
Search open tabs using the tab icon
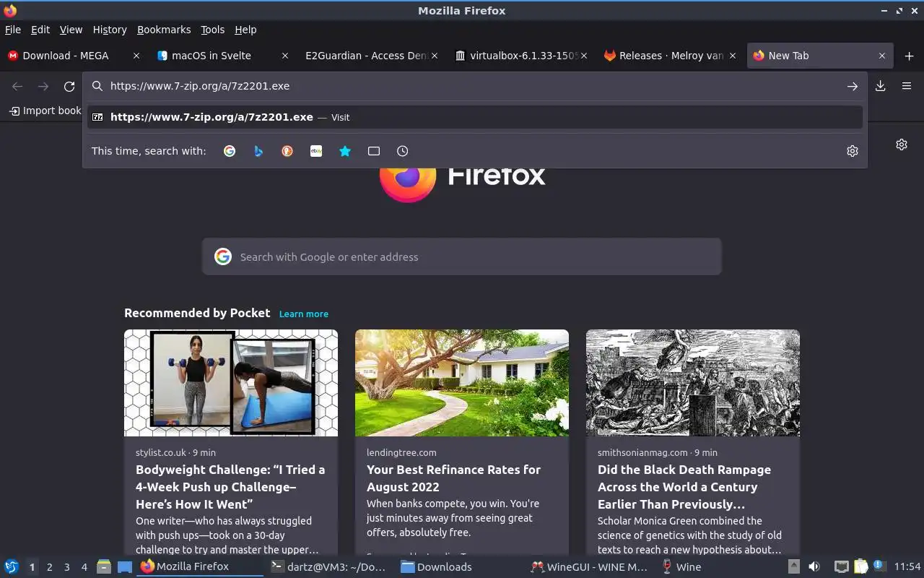374,151
